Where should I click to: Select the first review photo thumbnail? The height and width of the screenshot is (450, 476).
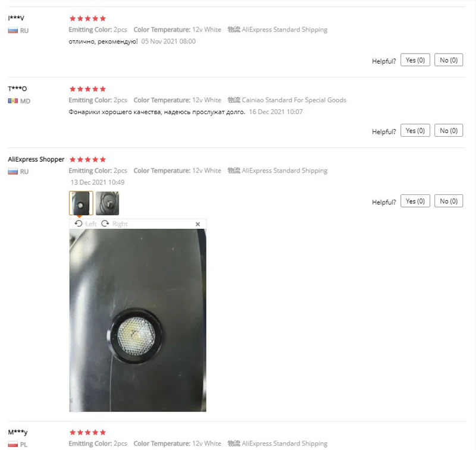point(81,203)
